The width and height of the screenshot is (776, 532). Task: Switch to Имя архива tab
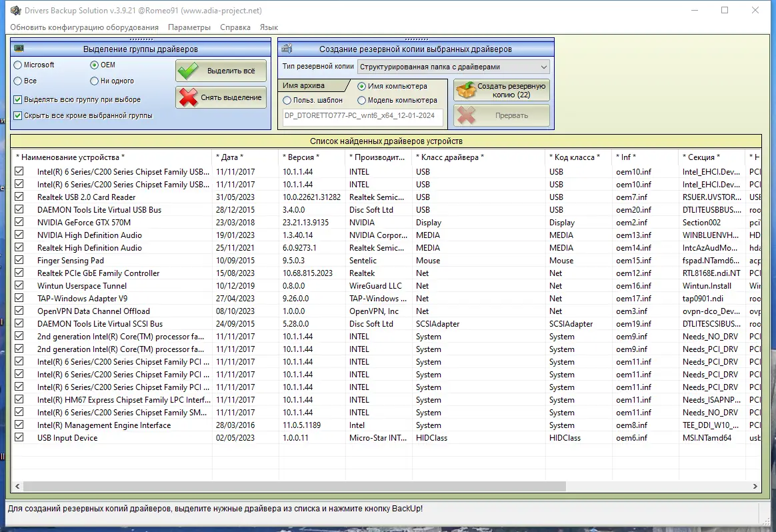[312, 85]
